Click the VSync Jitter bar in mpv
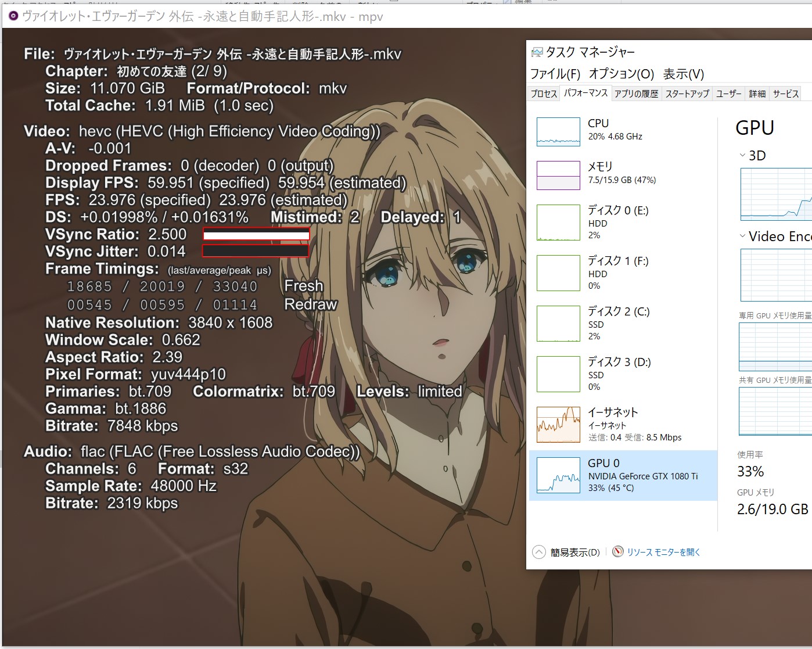 click(x=255, y=251)
